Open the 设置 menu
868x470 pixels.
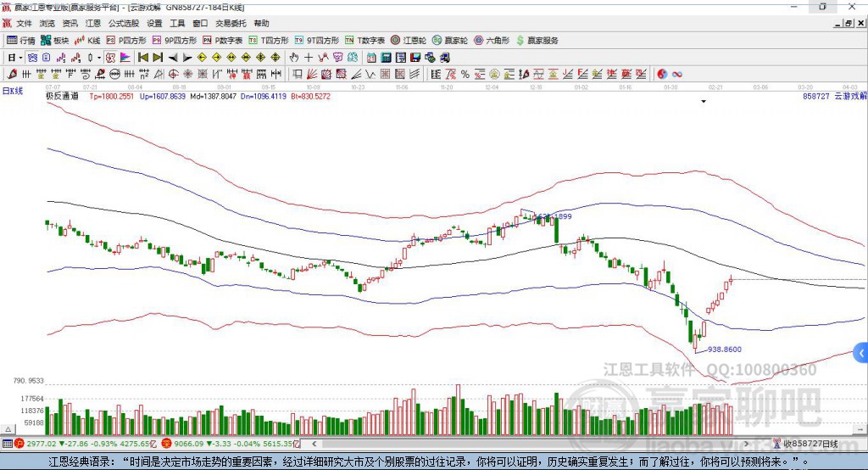(154, 23)
